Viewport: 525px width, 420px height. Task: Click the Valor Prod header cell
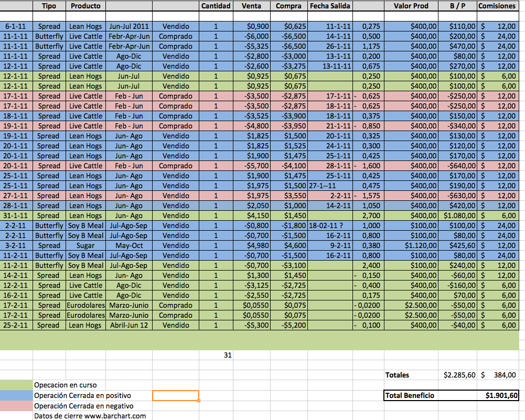(x=411, y=6)
